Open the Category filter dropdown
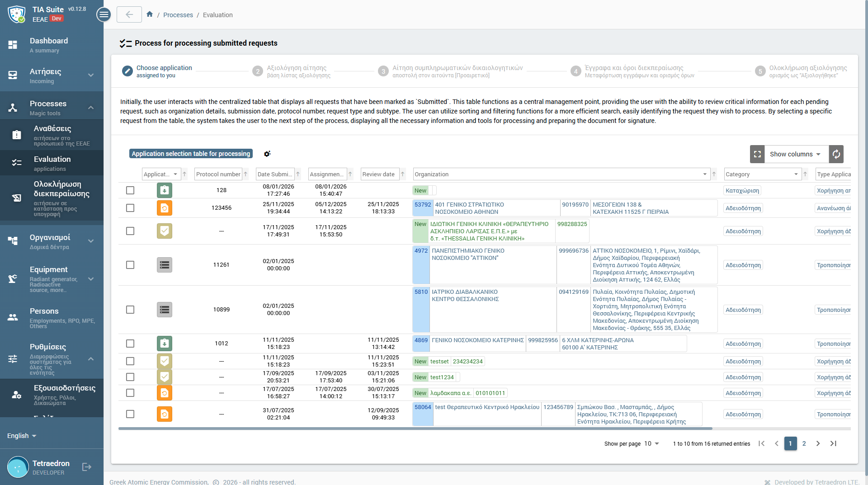 pyautogui.click(x=762, y=174)
